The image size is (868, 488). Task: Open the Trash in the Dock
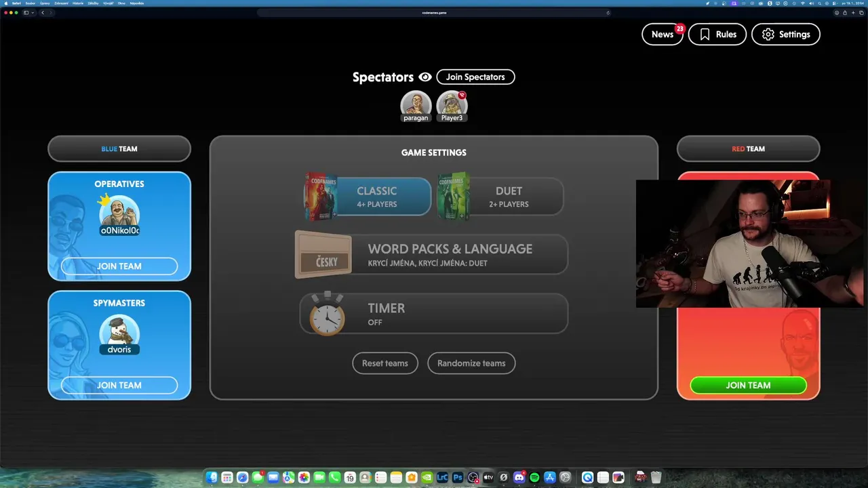pyautogui.click(x=656, y=477)
